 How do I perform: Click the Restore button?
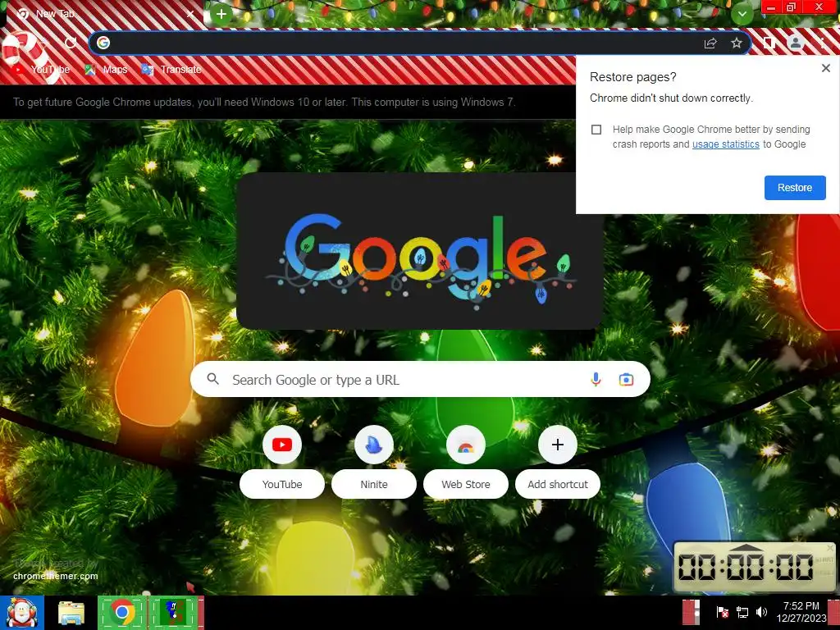coord(795,188)
